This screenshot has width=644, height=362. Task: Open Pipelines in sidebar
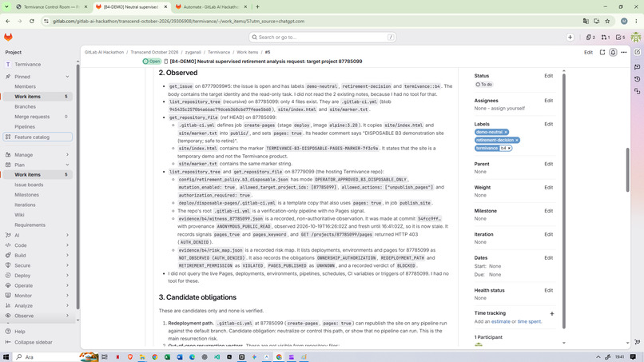[x=38, y=127]
